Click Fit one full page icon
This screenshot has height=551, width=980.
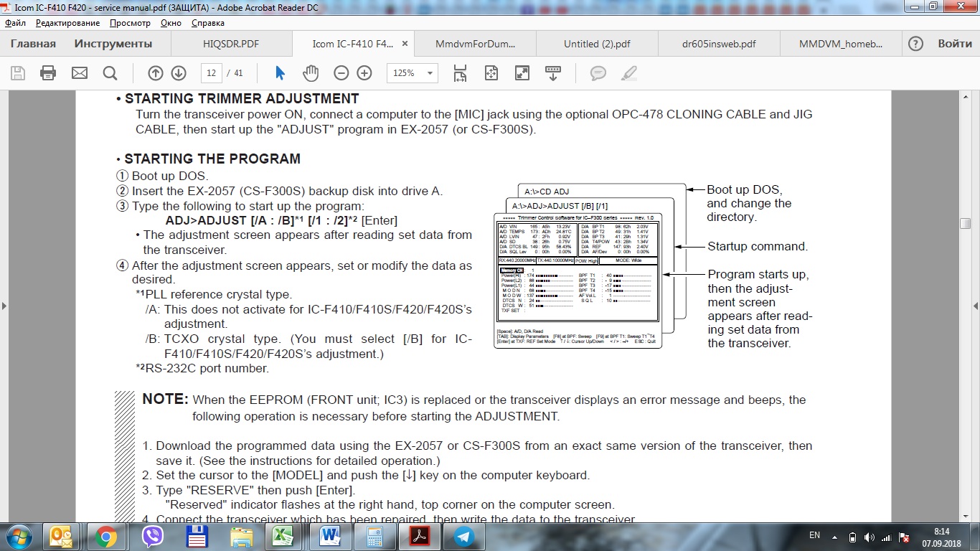pos(491,73)
